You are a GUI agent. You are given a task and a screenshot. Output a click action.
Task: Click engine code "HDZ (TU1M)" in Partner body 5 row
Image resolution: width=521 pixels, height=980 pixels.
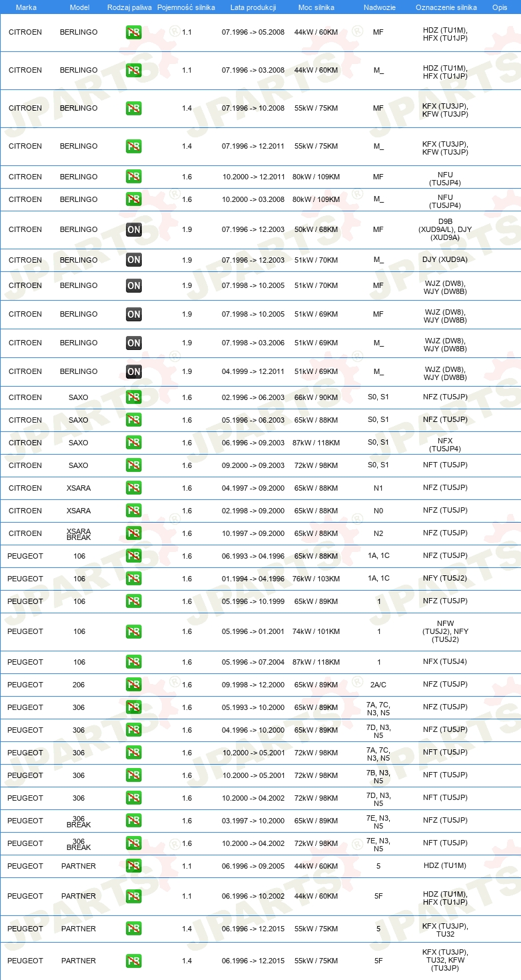coord(445,865)
